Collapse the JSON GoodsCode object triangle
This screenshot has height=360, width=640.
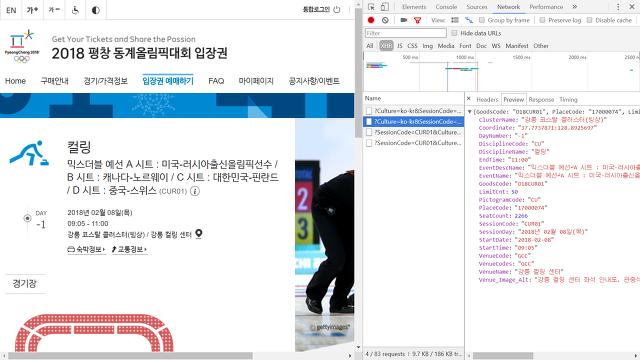469,111
